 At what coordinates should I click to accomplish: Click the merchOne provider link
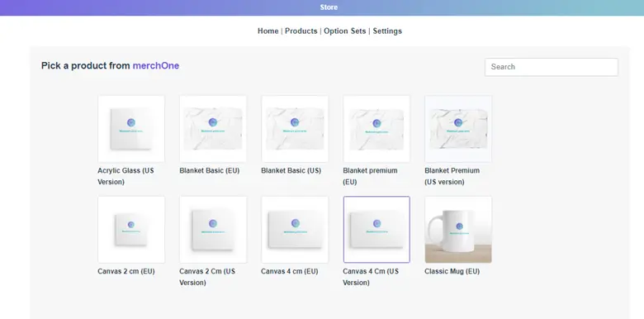156,66
